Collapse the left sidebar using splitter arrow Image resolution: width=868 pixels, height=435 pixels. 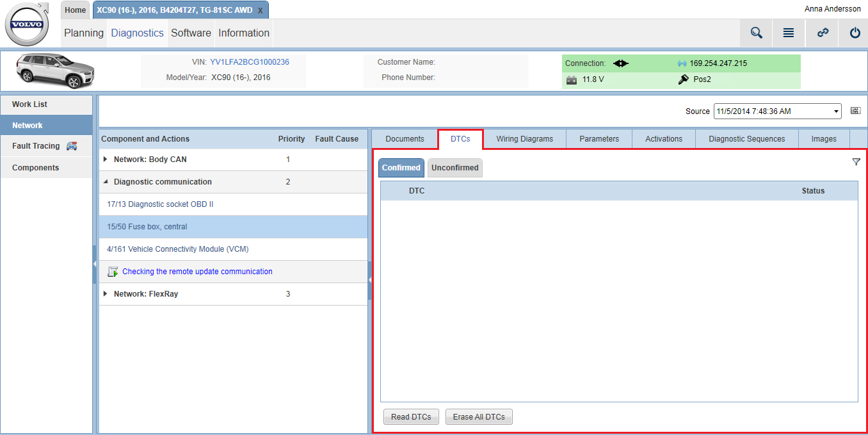95,264
